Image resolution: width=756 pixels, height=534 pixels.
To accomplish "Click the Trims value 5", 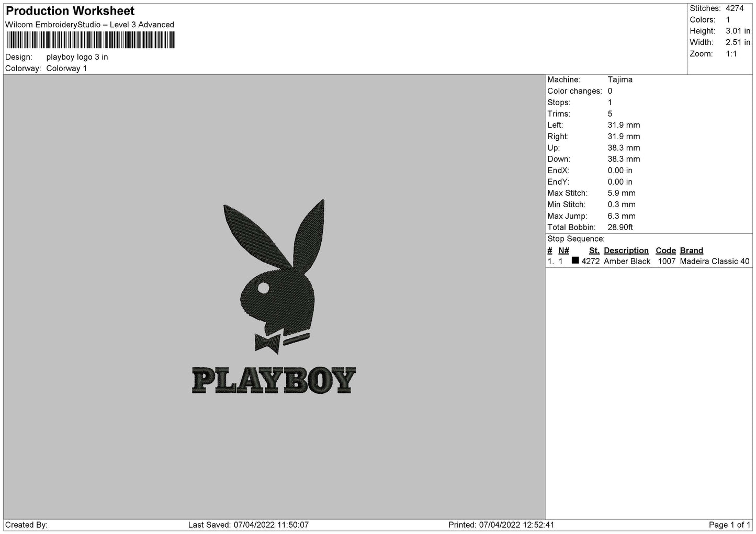I will (610, 113).
